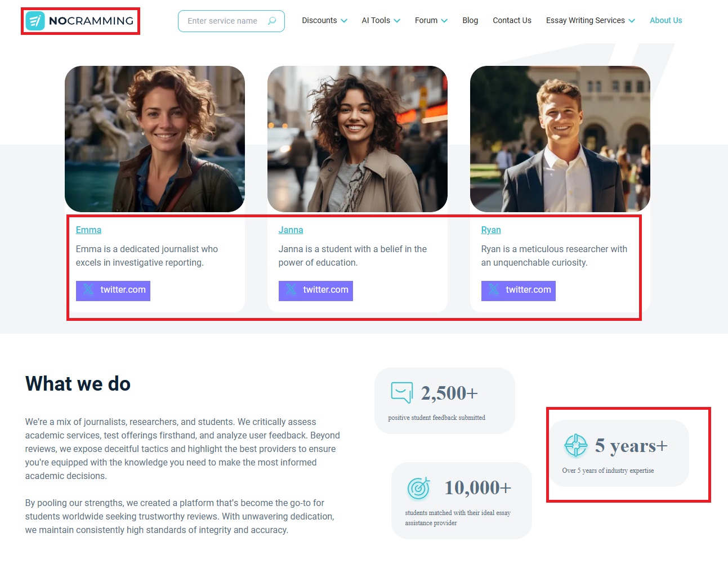Screen dimensions: 728x564
Task: Visit Ryan's profile name link
Action: click(491, 230)
